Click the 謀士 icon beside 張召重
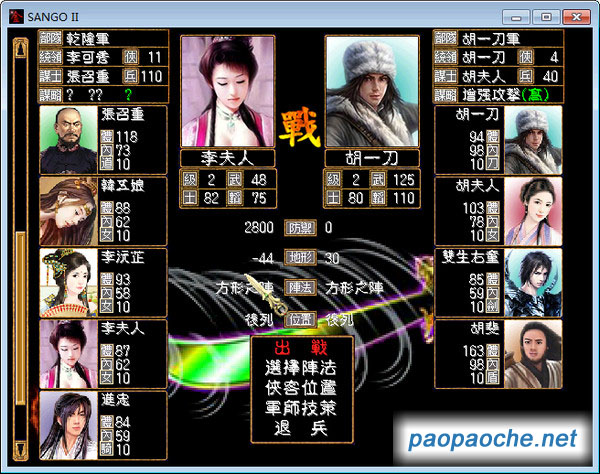The width and height of the screenshot is (600, 474). tap(51, 76)
